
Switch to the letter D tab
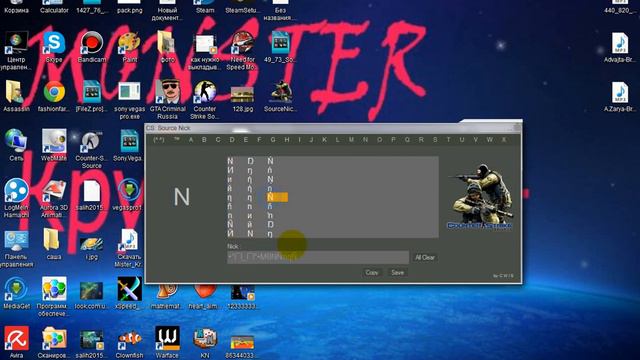232,140
